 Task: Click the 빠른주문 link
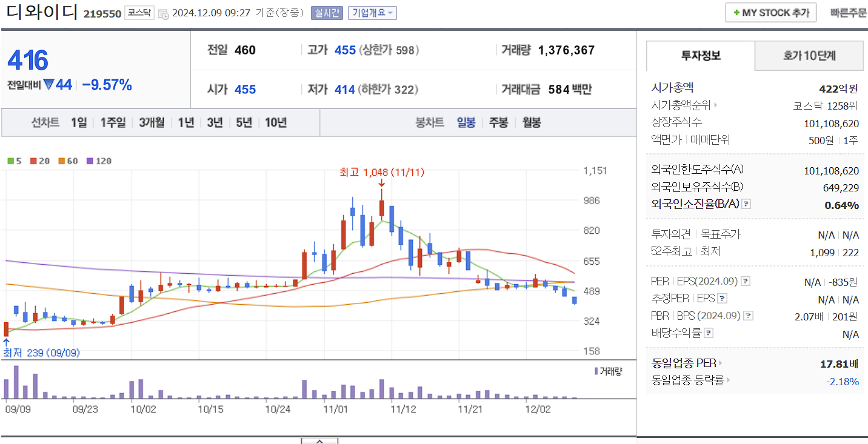(848, 12)
